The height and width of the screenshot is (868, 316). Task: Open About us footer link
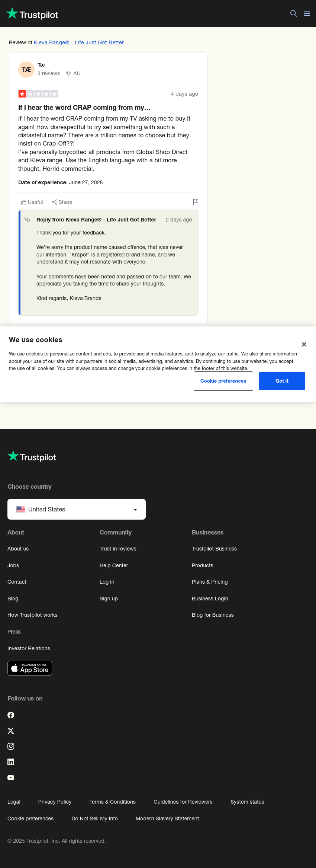pos(18,549)
